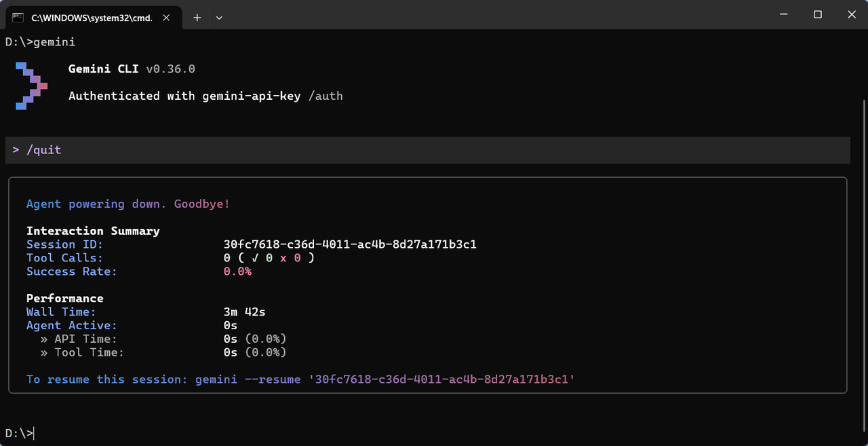The image size is (868, 446).
Task: Click the 'gemini --resume' command text
Action: 248,379
